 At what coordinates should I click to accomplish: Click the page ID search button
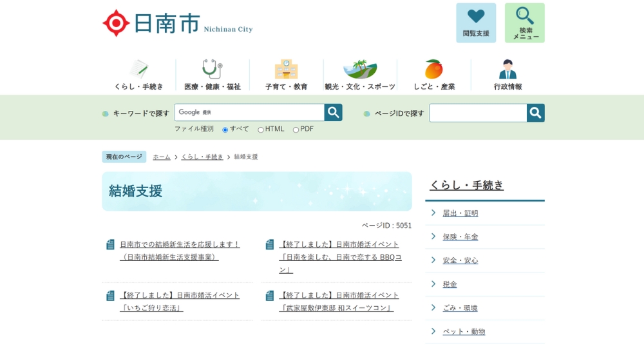(x=535, y=113)
